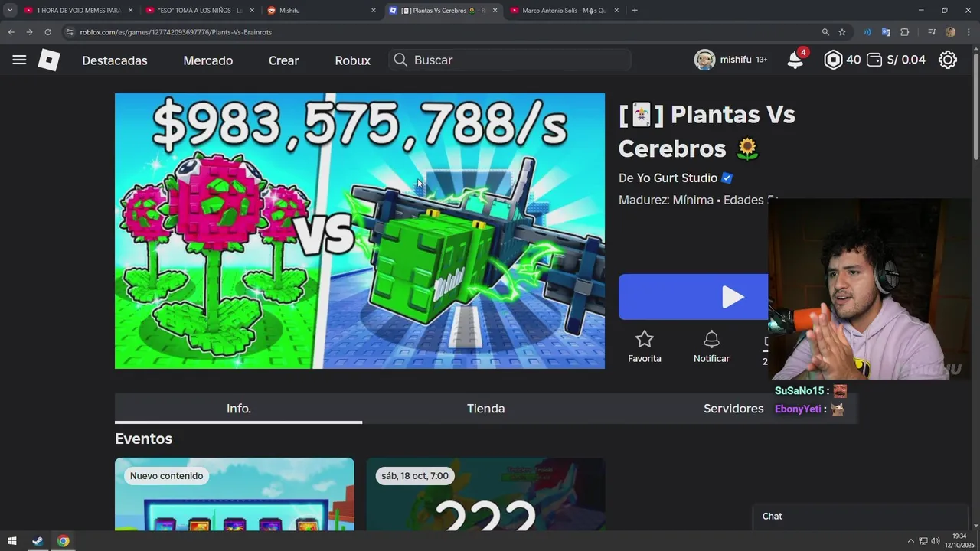Click the search magnifier icon in Buscar

(400, 60)
